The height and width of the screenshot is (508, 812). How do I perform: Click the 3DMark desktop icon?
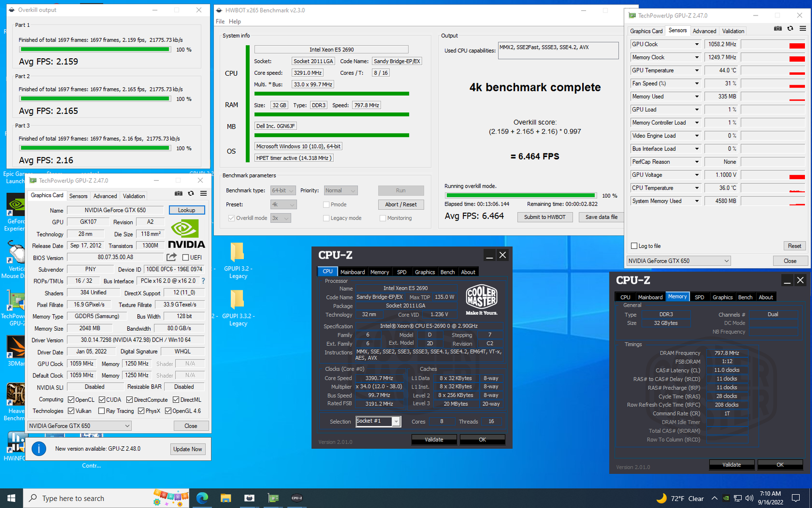[x=15, y=351]
